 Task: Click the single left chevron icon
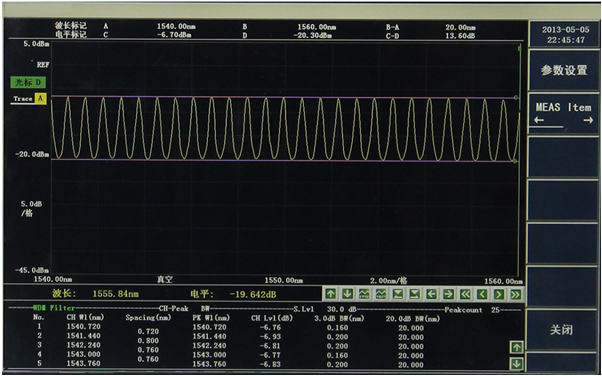[482, 295]
